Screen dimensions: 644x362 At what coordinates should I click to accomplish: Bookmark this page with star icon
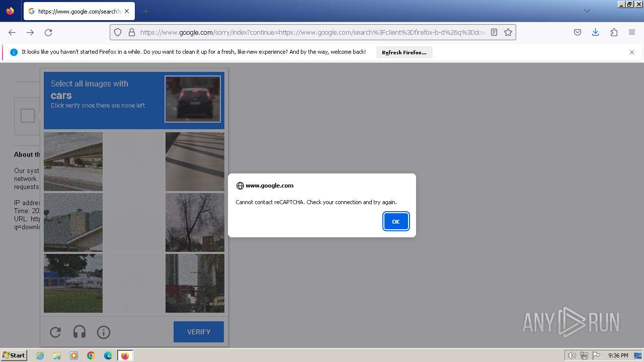tap(508, 32)
